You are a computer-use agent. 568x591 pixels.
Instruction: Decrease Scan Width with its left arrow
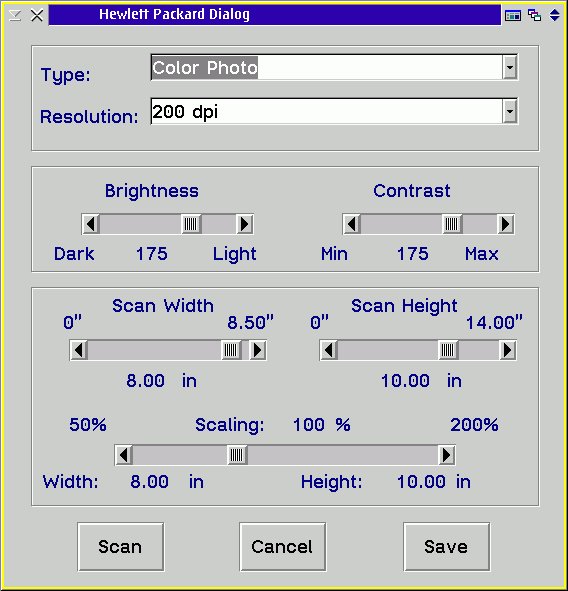click(79, 350)
